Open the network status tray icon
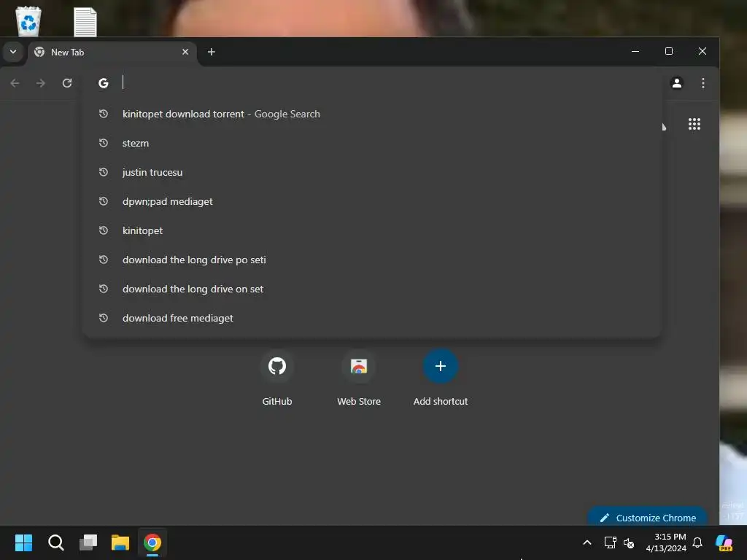747x560 pixels. click(x=611, y=542)
